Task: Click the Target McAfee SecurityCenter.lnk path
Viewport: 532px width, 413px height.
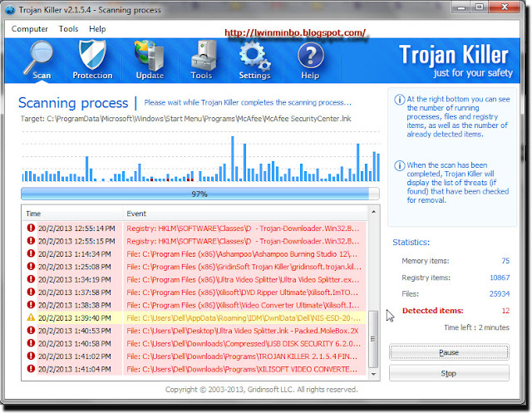Action: point(185,119)
